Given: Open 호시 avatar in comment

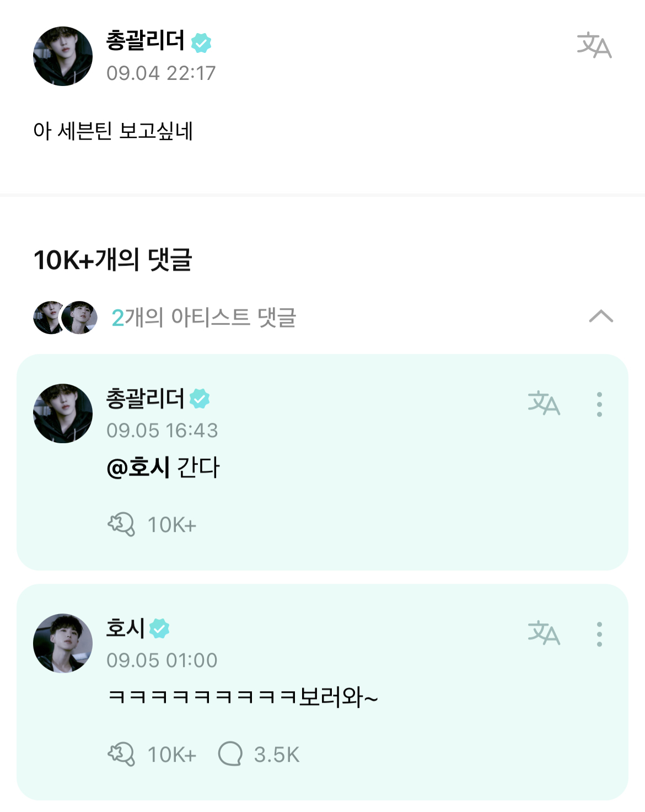Looking at the screenshot, I should pos(63,643).
